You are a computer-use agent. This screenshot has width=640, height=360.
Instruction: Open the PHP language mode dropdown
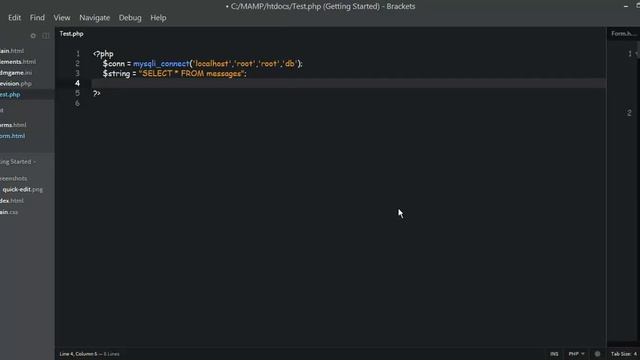pyautogui.click(x=576, y=354)
